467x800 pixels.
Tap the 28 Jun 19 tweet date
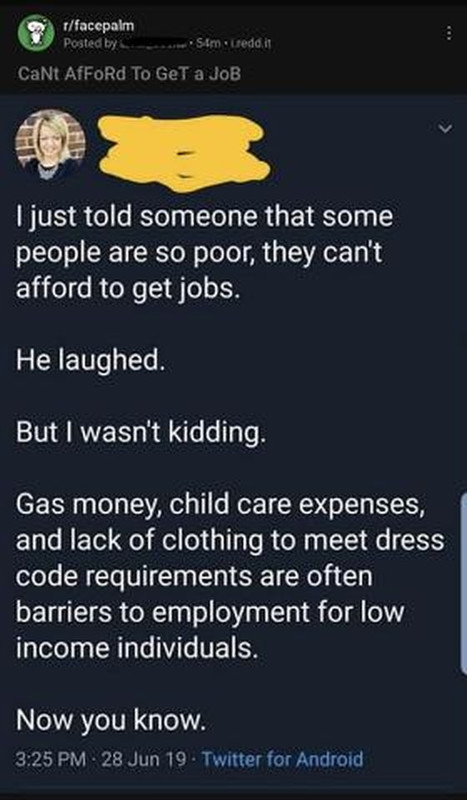click(144, 759)
